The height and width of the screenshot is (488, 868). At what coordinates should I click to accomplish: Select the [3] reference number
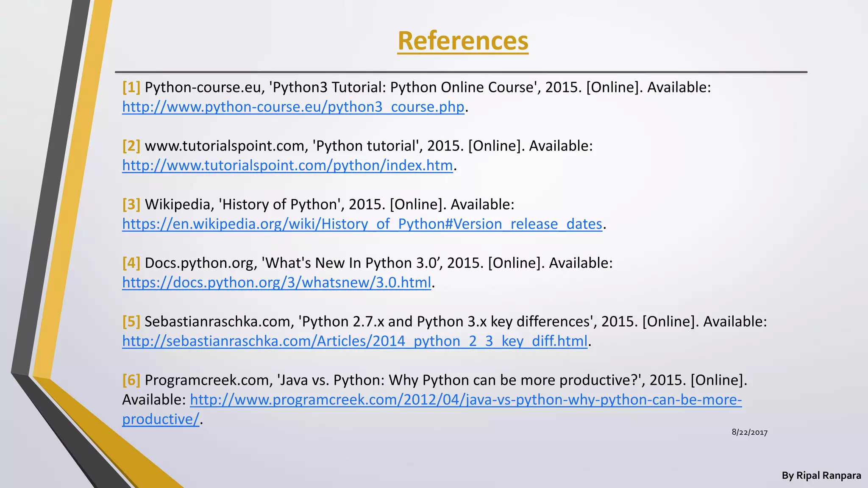pos(131,204)
